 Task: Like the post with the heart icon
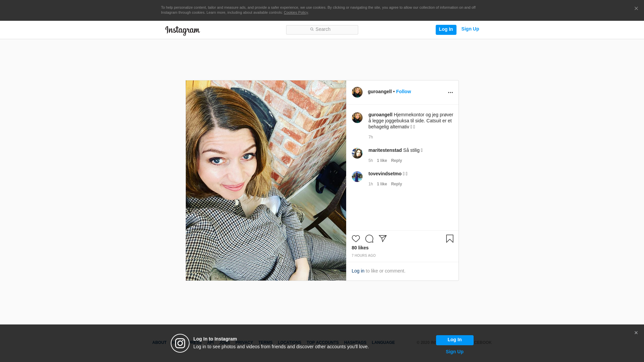[356, 239]
